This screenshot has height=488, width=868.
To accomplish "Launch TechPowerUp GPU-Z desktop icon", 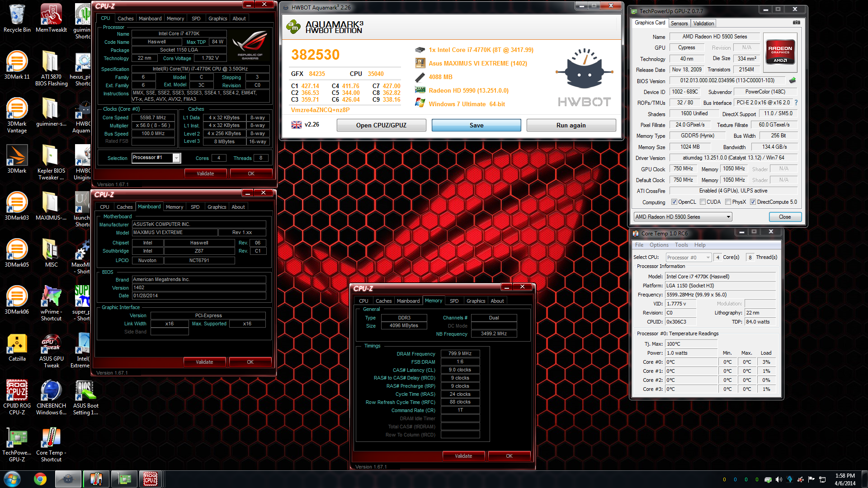I will pyautogui.click(x=17, y=444).
